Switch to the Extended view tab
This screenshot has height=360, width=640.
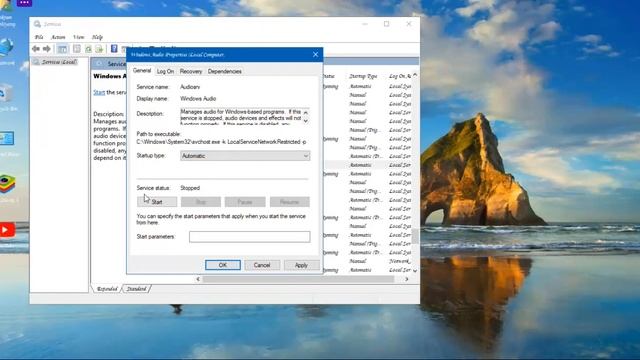click(x=107, y=289)
